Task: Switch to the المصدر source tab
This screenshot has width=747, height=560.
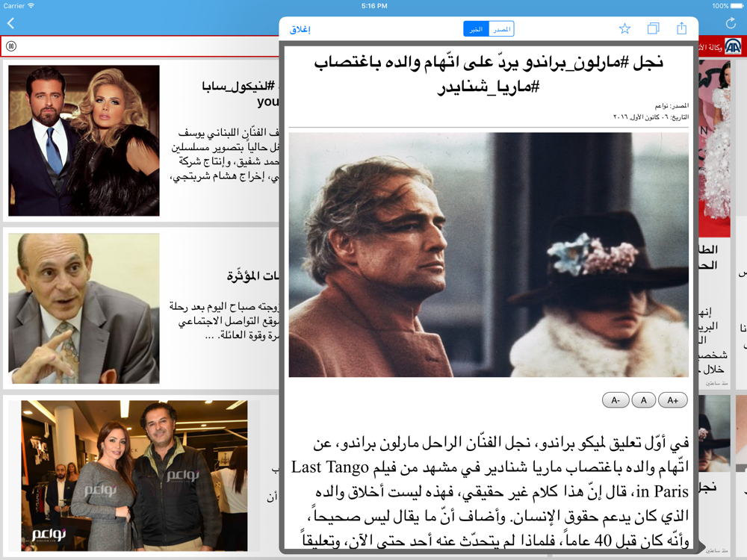Action: coord(501,29)
